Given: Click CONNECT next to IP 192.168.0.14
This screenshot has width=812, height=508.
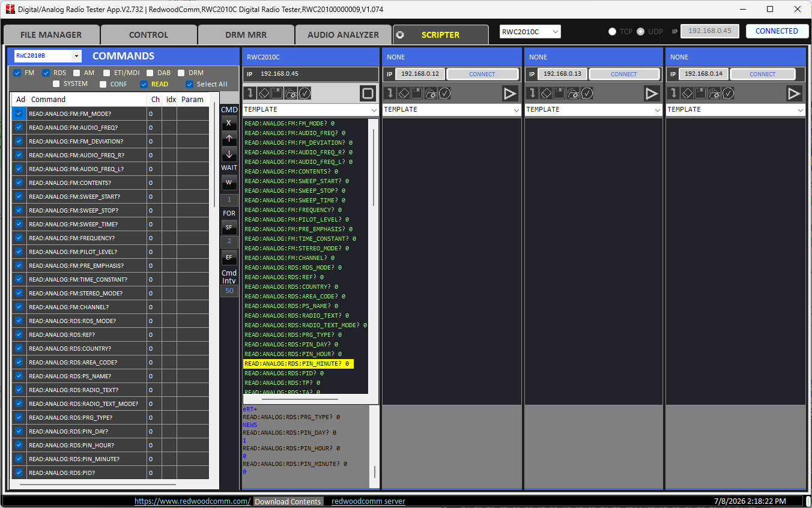Looking at the screenshot, I should [763, 74].
